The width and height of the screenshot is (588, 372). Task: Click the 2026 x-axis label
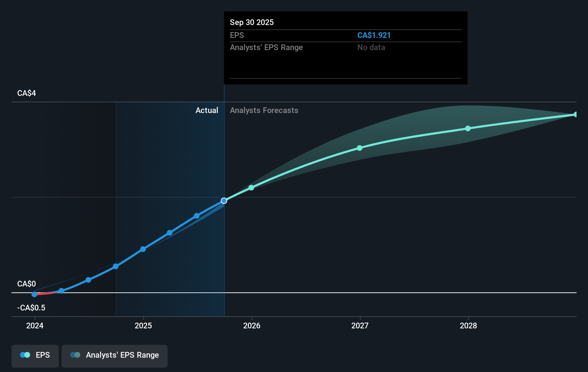click(x=252, y=326)
